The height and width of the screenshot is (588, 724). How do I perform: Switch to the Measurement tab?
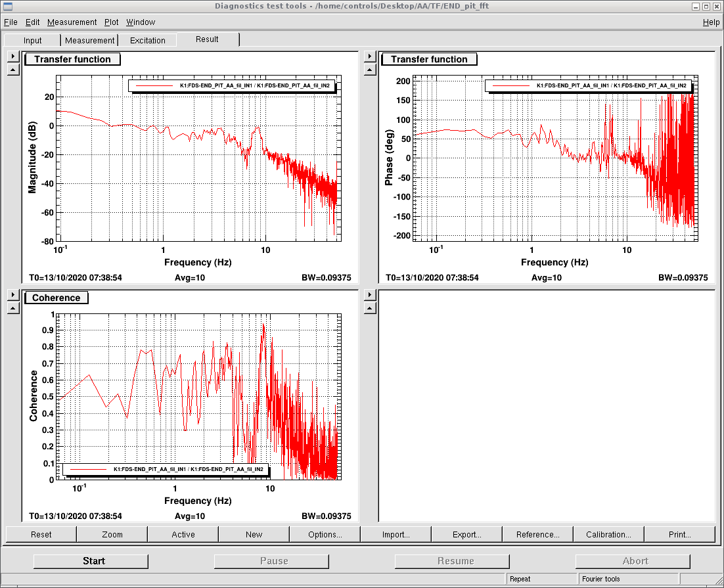pos(89,40)
